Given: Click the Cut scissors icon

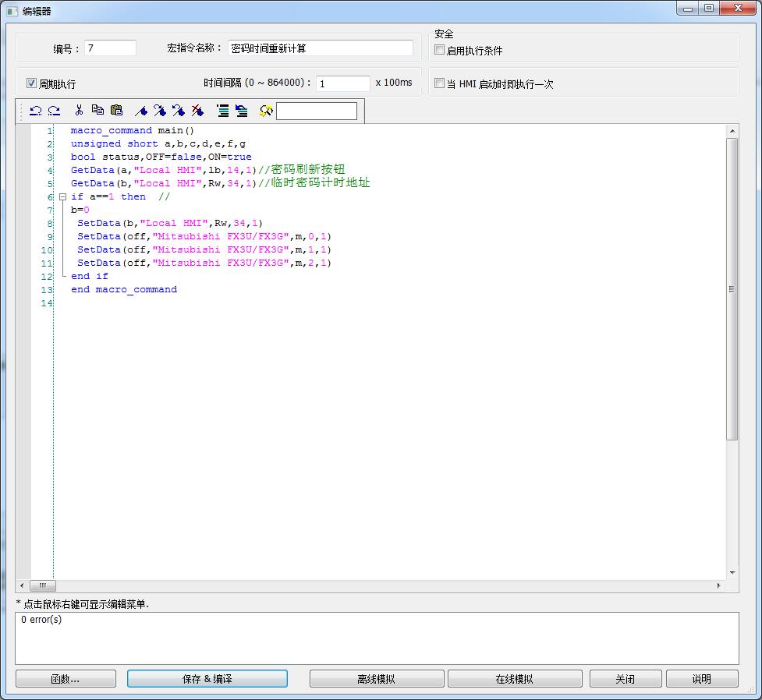Looking at the screenshot, I should [79, 111].
